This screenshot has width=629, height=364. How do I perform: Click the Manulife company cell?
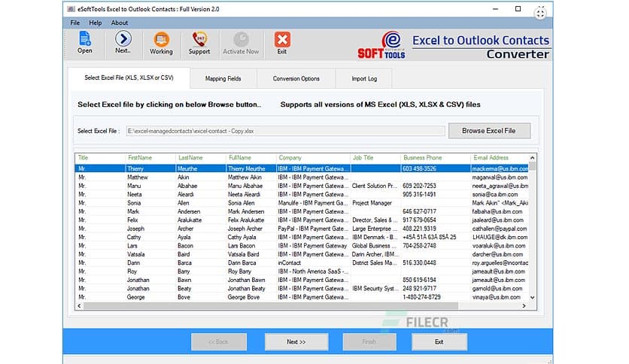313,203
